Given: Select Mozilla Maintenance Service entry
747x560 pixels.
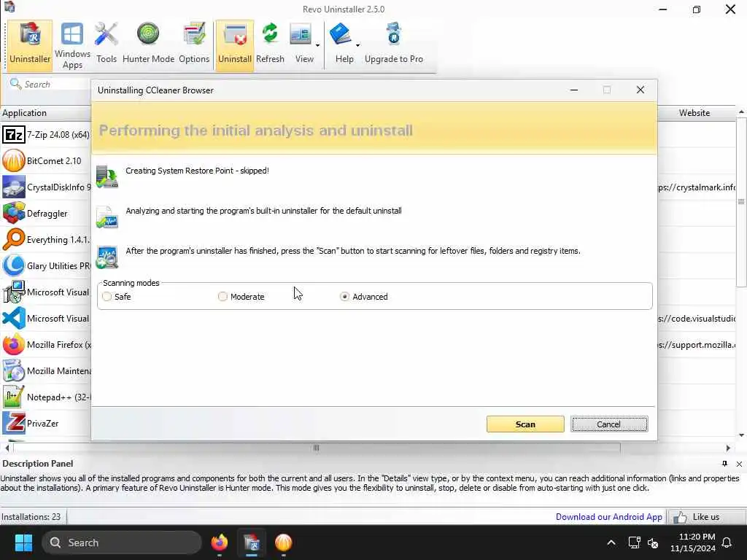Looking at the screenshot, I should point(46,371).
